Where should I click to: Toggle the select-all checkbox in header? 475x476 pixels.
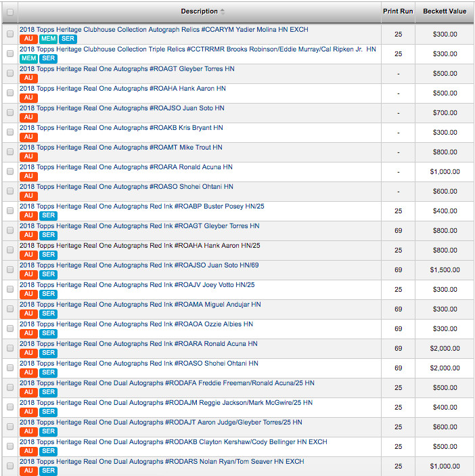10,12
